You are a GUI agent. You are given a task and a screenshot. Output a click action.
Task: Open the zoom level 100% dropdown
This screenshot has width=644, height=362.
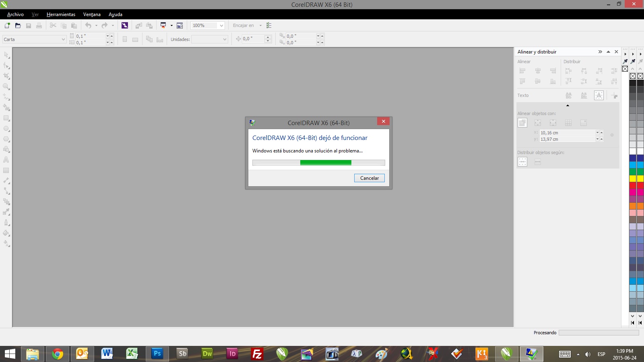click(221, 25)
